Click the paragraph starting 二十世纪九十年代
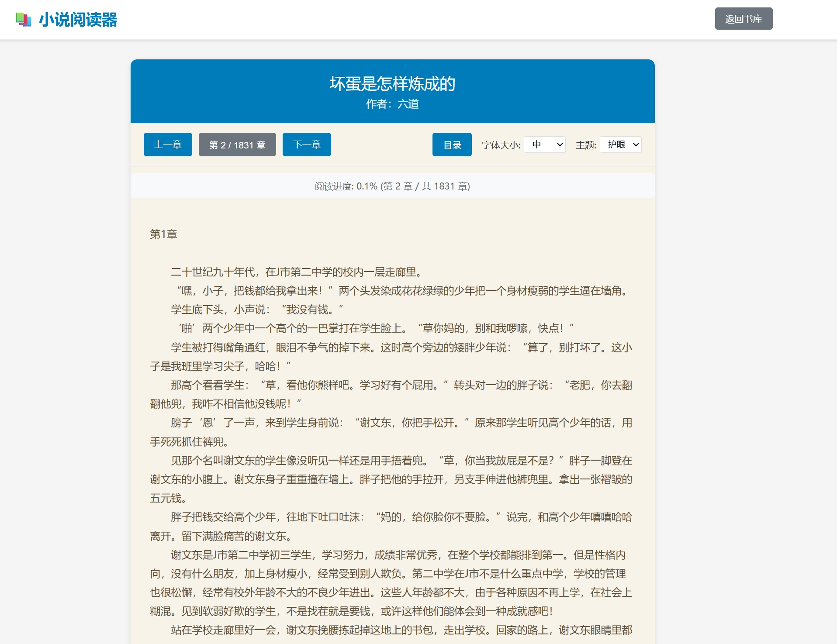 coord(297,272)
